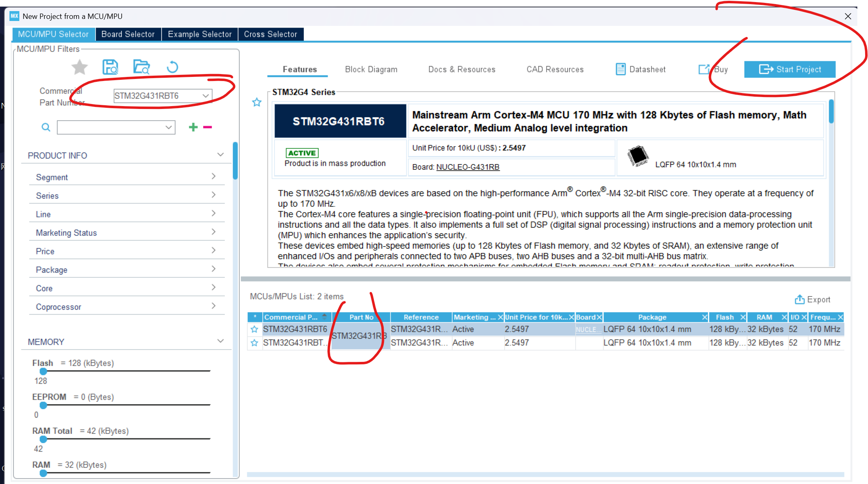Reset all filters with the circular arrow icon
868x484 pixels.
[x=172, y=67]
